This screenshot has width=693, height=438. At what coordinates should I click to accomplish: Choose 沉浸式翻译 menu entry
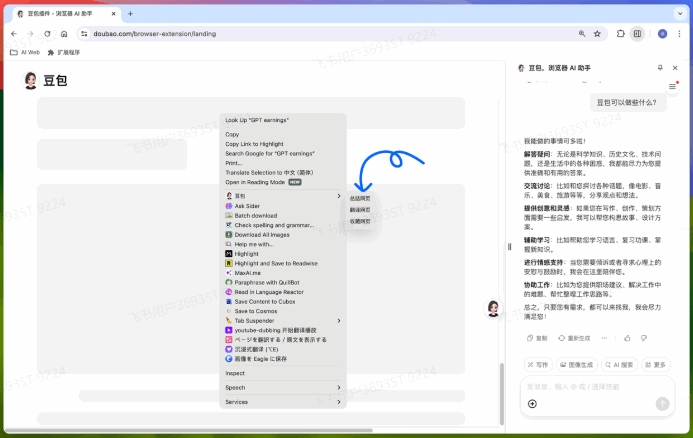pyautogui.click(x=283, y=349)
